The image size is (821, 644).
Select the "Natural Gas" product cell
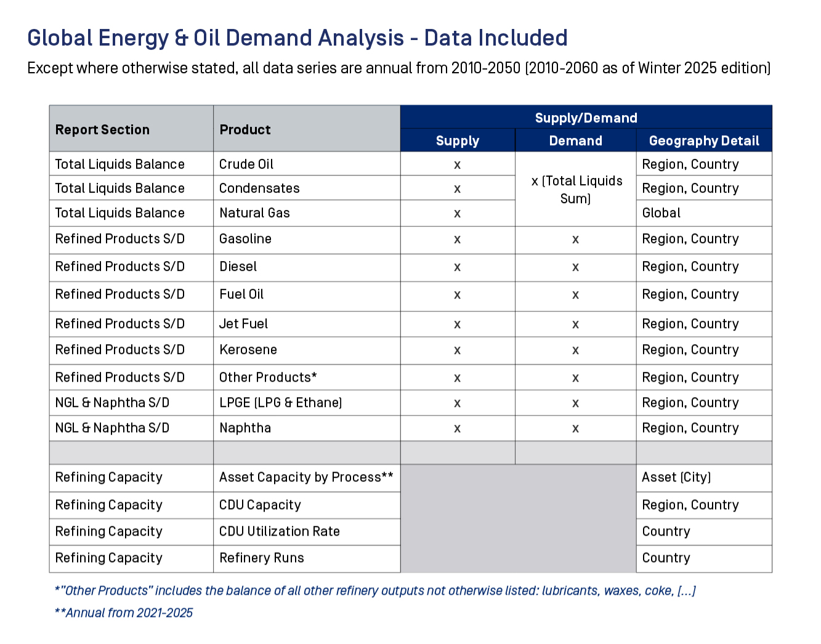coord(254,213)
